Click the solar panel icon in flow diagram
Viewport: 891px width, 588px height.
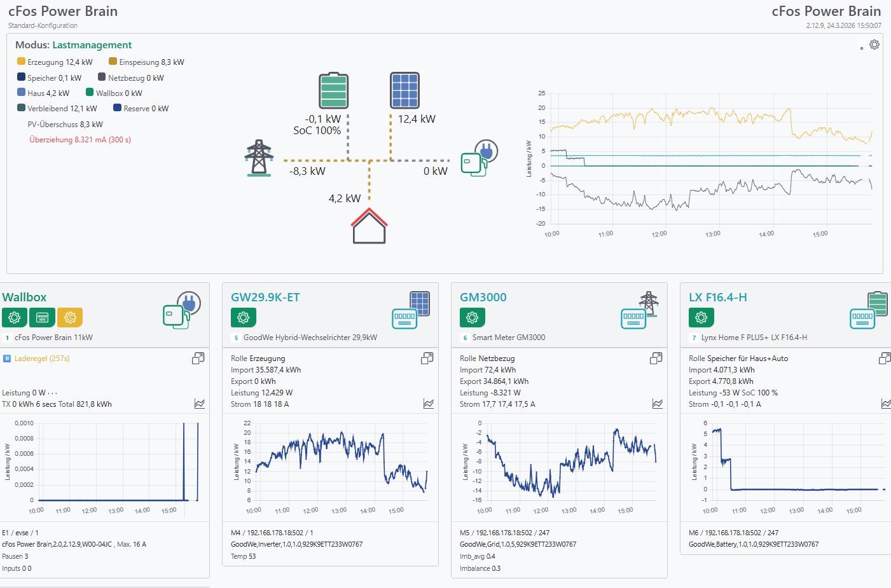404,90
